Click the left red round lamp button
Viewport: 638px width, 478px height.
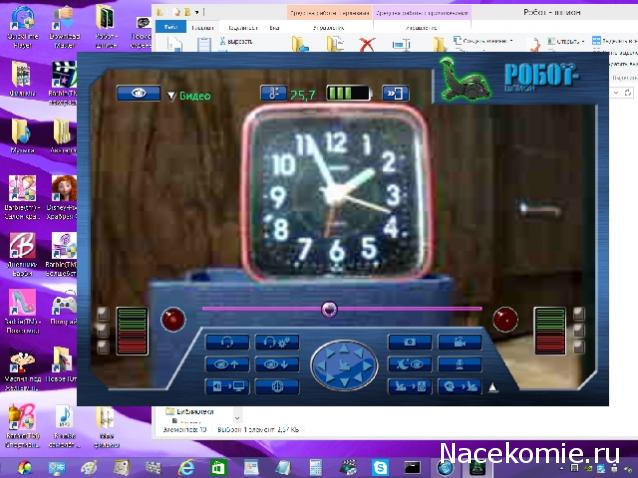tap(173, 319)
